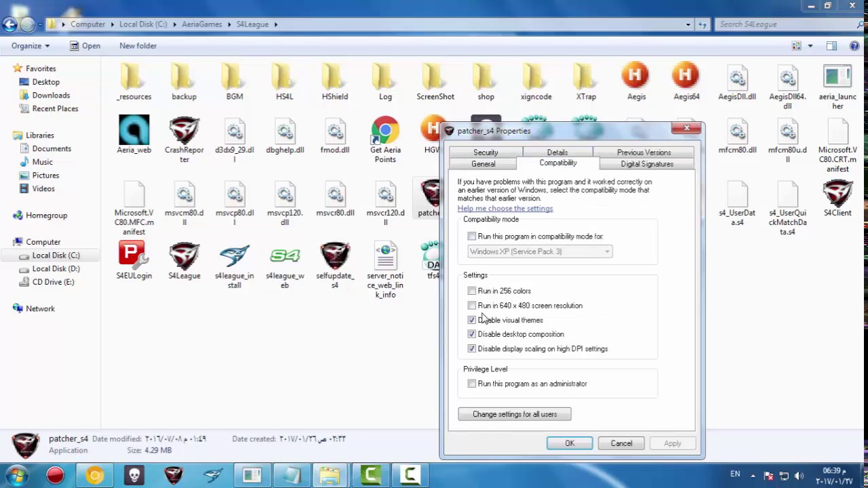
Task: Open the _resources folder icon
Action: pyautogui.click(x=134, y=76)
